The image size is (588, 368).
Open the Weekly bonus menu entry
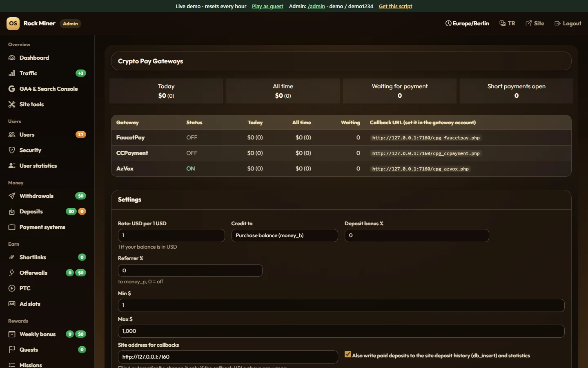(47, 334)
